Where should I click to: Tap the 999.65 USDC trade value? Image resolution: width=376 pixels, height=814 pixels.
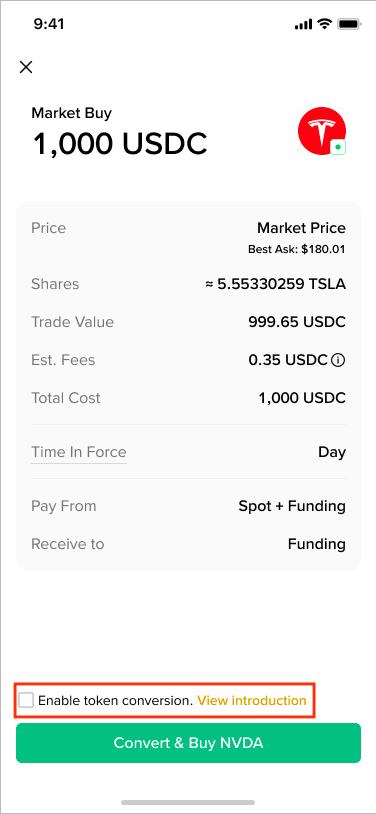[297, 322]
